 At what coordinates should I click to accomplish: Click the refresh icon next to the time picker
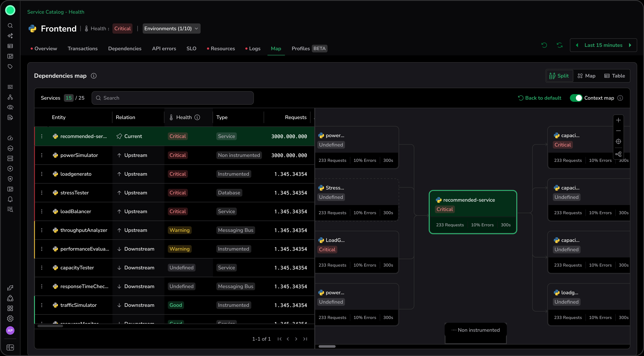coord(560,45)
